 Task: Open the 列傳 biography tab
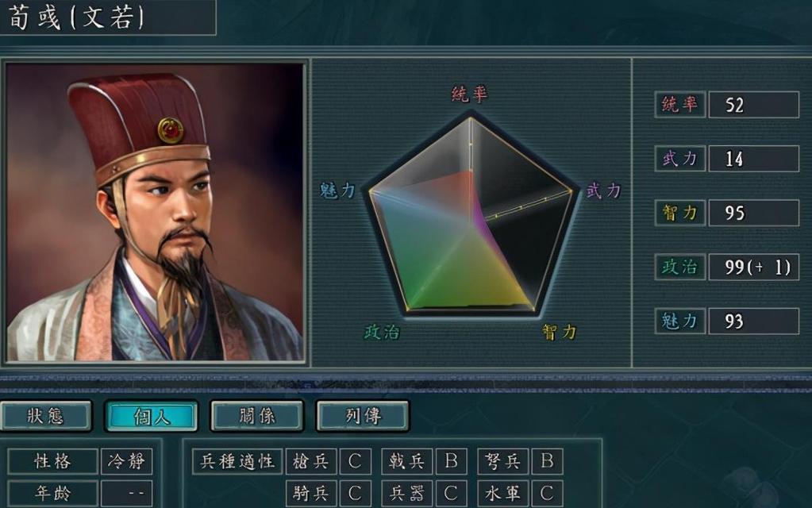click(x=363, y=416)
